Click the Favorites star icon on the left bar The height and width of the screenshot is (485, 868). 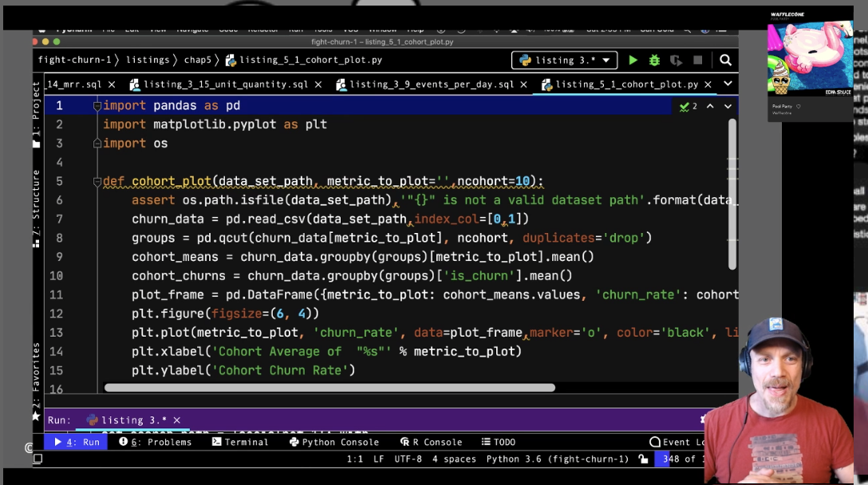pyautogui.click(x=37, y=417)
